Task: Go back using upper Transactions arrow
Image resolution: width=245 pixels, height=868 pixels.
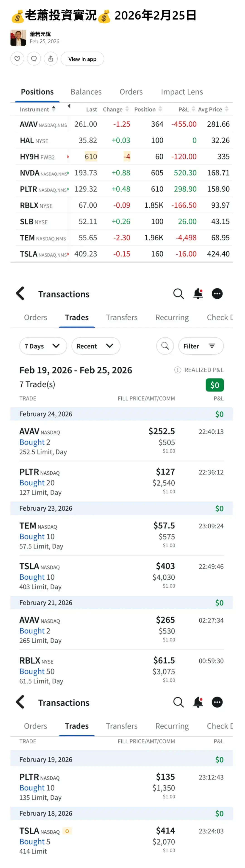Action: coord(20,293)
